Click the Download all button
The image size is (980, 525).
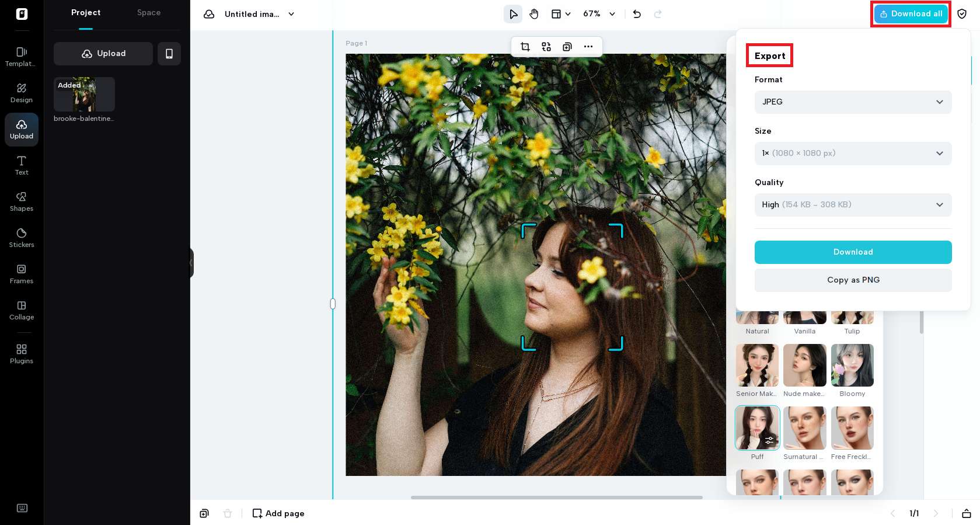tap(911, 14)
